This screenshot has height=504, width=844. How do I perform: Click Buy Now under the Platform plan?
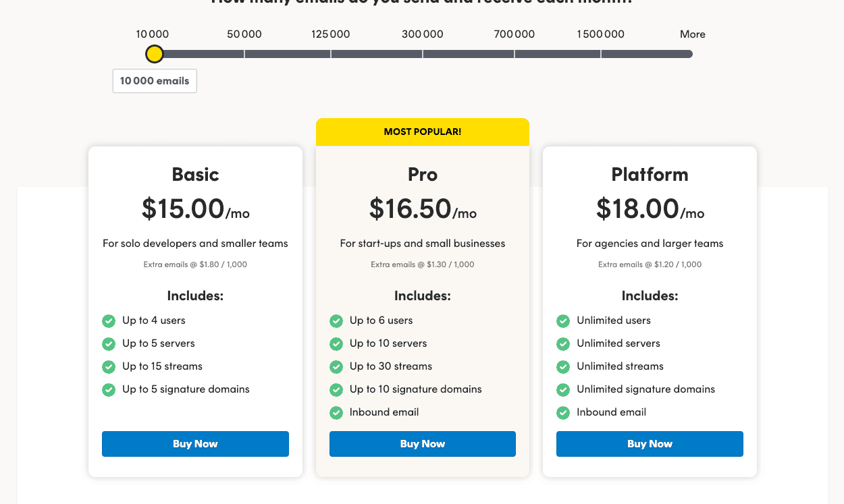[x=650, y=444]
